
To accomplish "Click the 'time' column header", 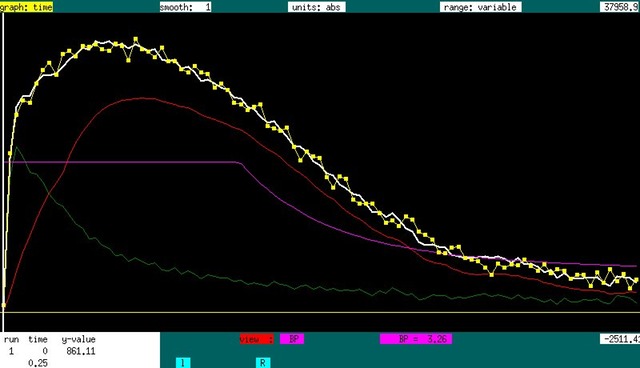I will tap(38, 339).
